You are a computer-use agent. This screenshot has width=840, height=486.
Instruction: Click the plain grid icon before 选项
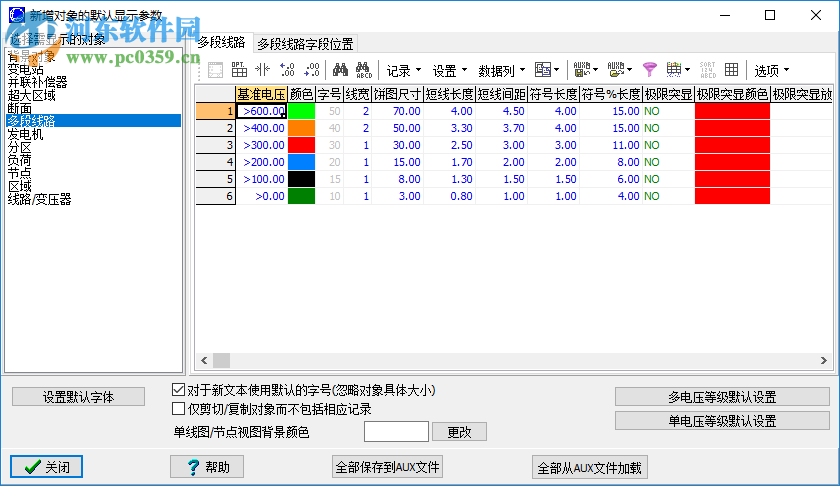[731, 70]
